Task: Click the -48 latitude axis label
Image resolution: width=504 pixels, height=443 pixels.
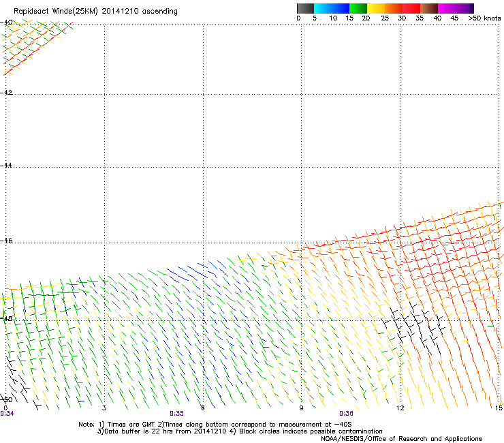Action: coord(6,318)
